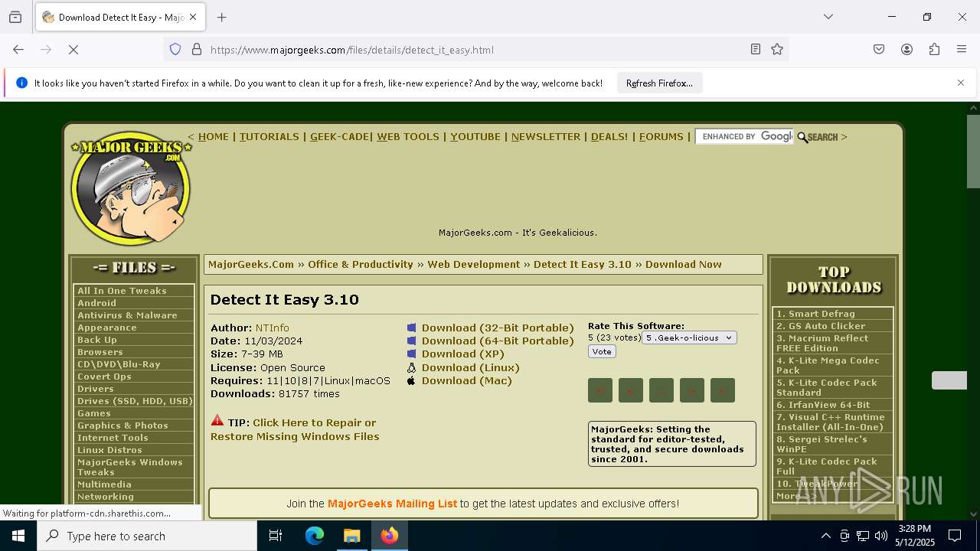Show hidden tray icons chevron

pyautogui.click(x=825, y=536)
